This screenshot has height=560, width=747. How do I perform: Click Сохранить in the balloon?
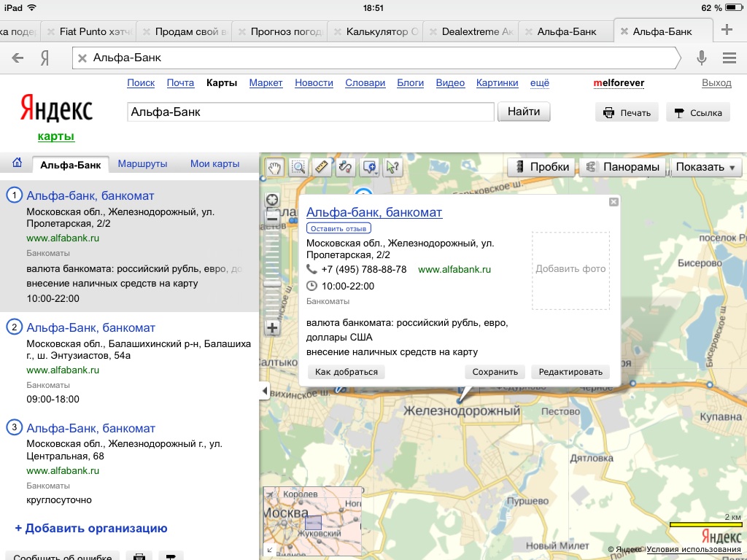pyautogui.click(x=495, y=372)
